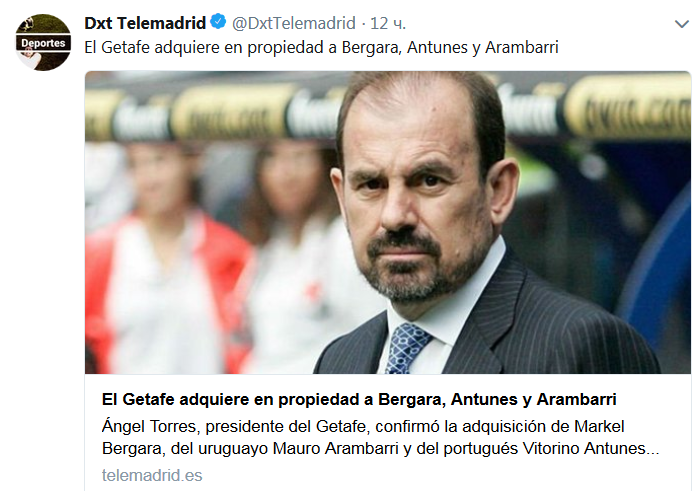The height and width of the screenshot is (491, 696).
Task: Click the tweet text about Getafe signings
Action: [x=321, y=48]
